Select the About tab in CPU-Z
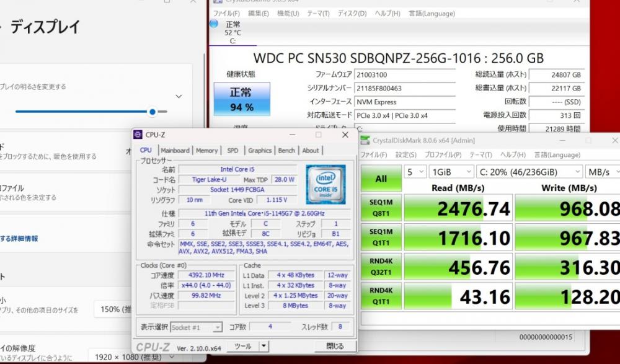The width and height of the screenshot is (620, 364). pyautogui.click(x=311, y=150)
